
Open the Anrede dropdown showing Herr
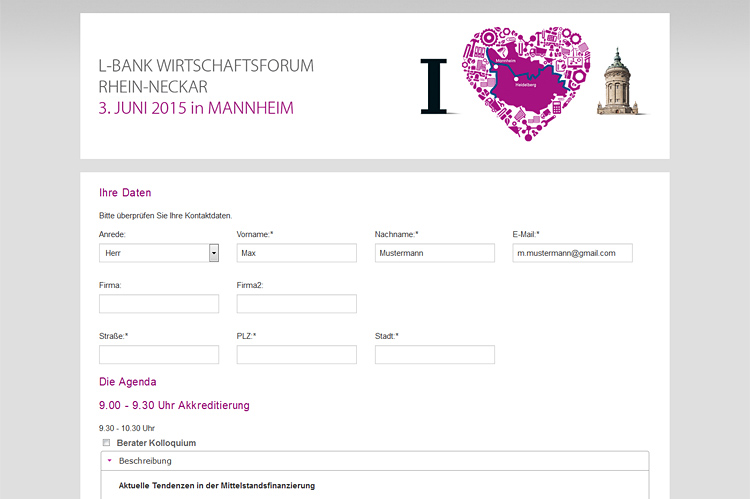click(159, 253)
